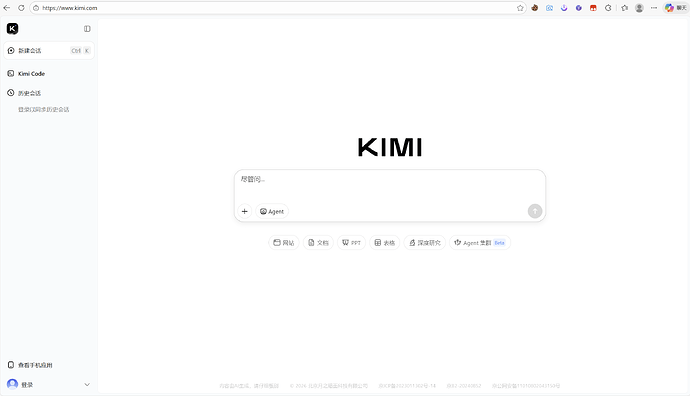Select the PPT quick action

click(351, 242)
